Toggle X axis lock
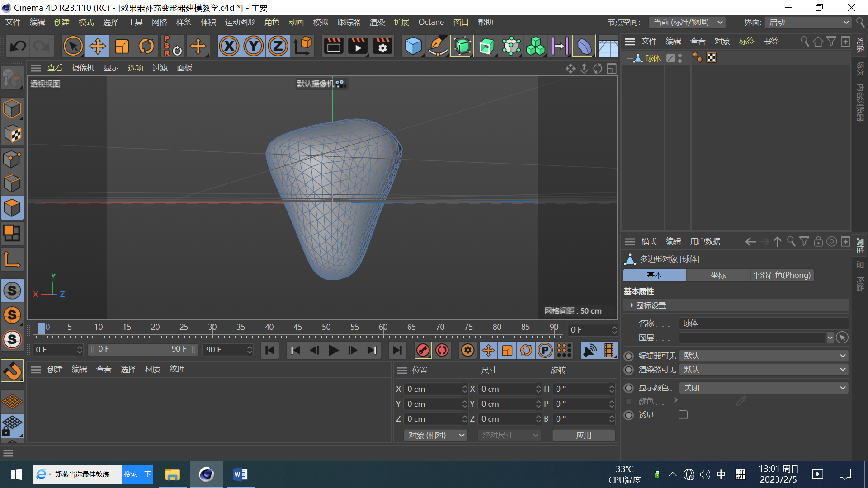The height and width of the screenshot is (488, 868). [230, 46]
